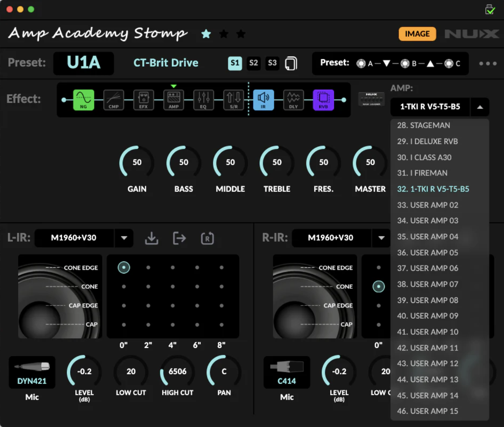
Task: Click the RVB reverb effect block
Action: point(323,100)
